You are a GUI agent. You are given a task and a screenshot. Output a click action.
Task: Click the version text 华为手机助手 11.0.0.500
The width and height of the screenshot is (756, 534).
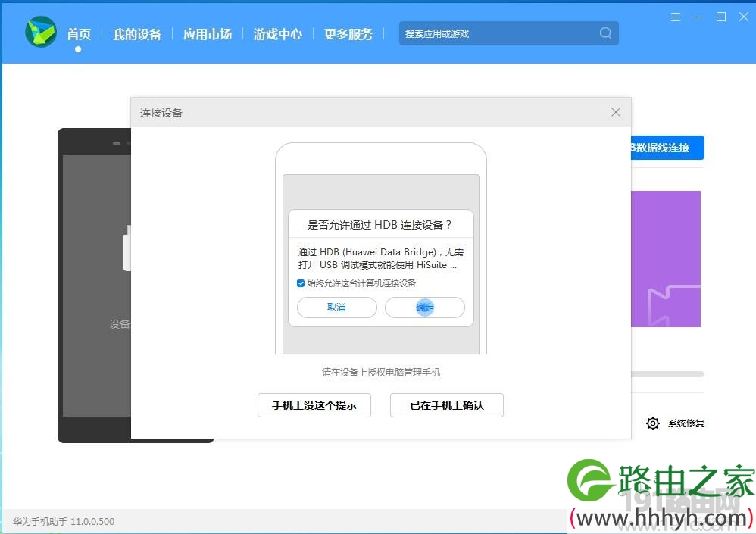pyautogui.click(x=64, y=521)
